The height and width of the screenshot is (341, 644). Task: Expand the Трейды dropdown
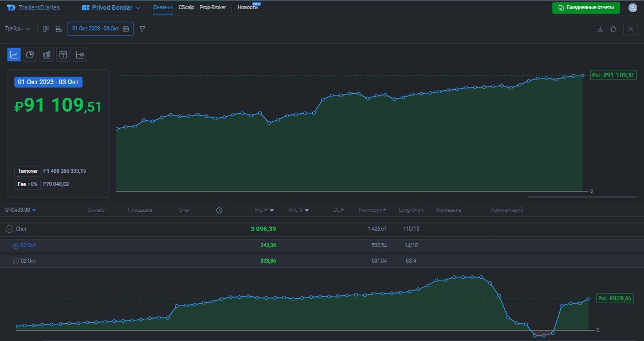18,29
